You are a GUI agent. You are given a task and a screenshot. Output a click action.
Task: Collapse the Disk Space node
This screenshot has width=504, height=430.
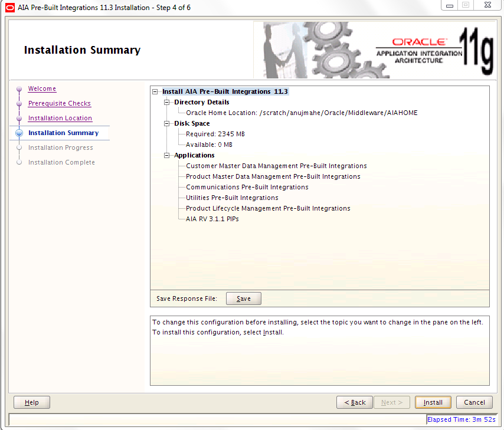(167, 123)
